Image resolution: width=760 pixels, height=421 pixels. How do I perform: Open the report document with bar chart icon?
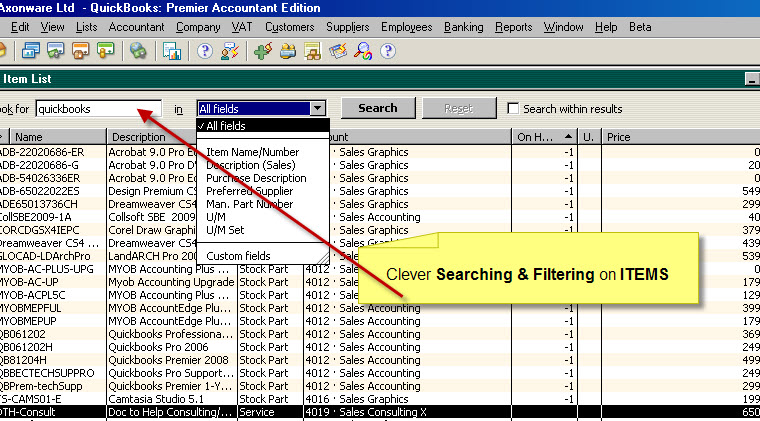[172, 51]
